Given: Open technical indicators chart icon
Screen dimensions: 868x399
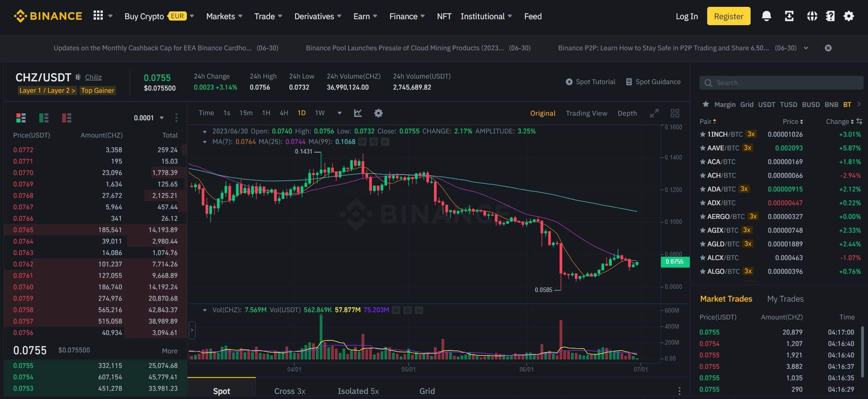Looking at the screenshot, I should [x=358, y=113].
